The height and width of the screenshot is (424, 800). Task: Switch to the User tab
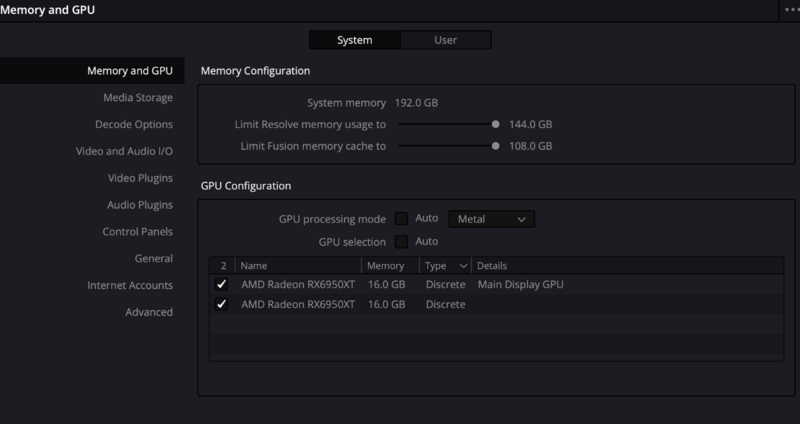click(x=446, y=40)
